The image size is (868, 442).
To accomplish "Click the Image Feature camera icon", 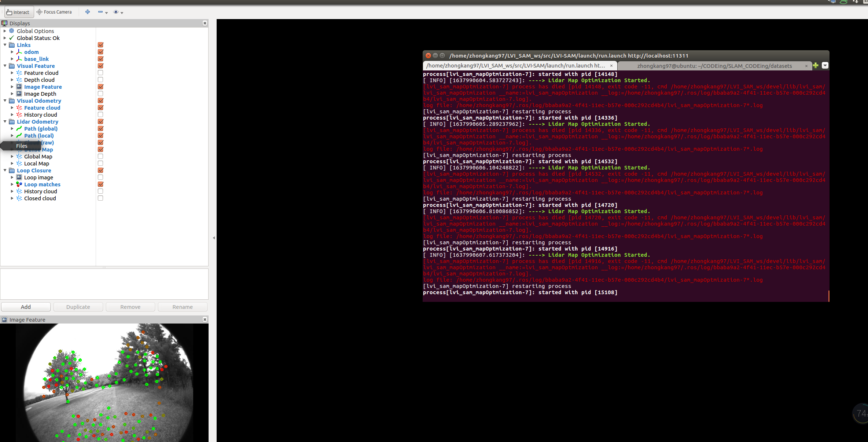I will 19,87.
